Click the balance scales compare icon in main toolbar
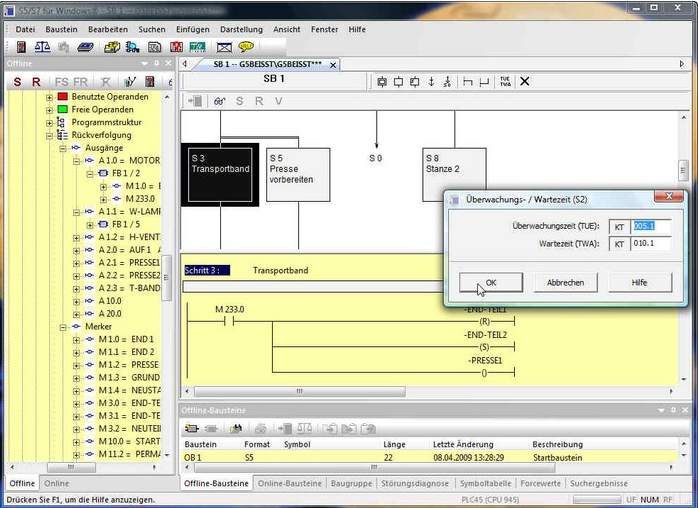The width and height of the screenshot is (698, 508). pyautogui.click(x=42, y=47)
